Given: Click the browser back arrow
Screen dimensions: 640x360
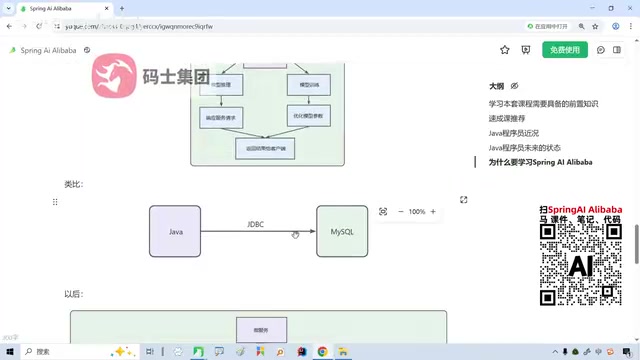Looking at the screenshot, I should (9, 26).
